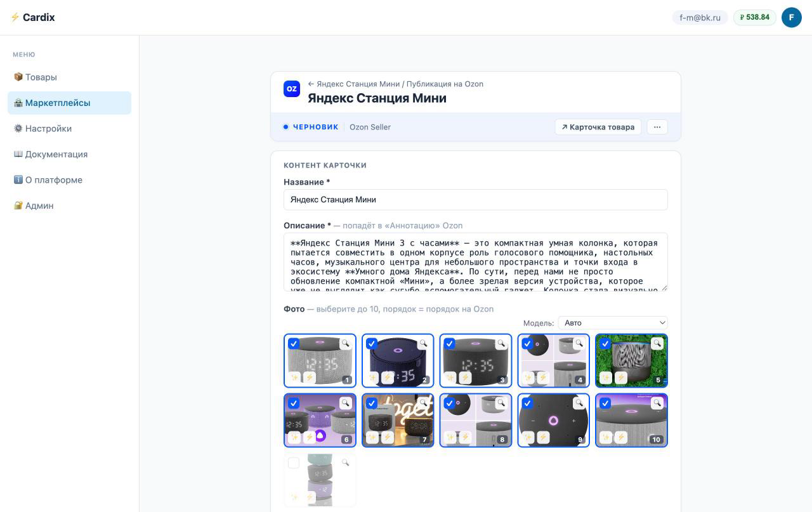Click into the Название input field
This screenshot has height=512, width=812.
(476, 199)
